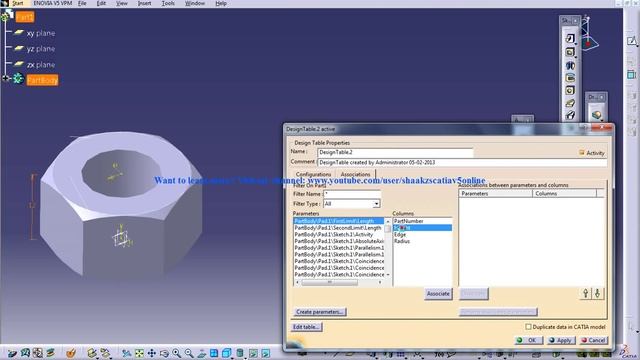
Task: Click the Fly mode icon in View toolbar
Action: tap(127, 353)
